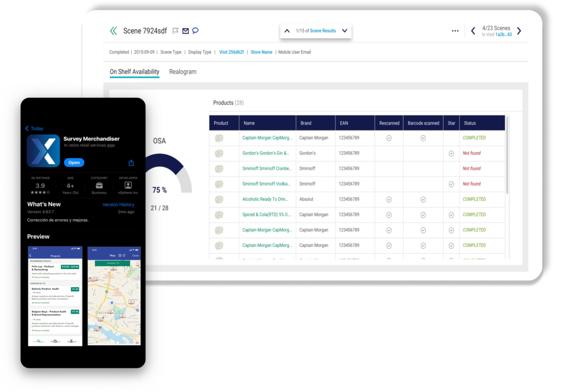Go to previous scene result with up chevron
The image size is (567, 392).
pyautogui.click(x=287, y=31)
